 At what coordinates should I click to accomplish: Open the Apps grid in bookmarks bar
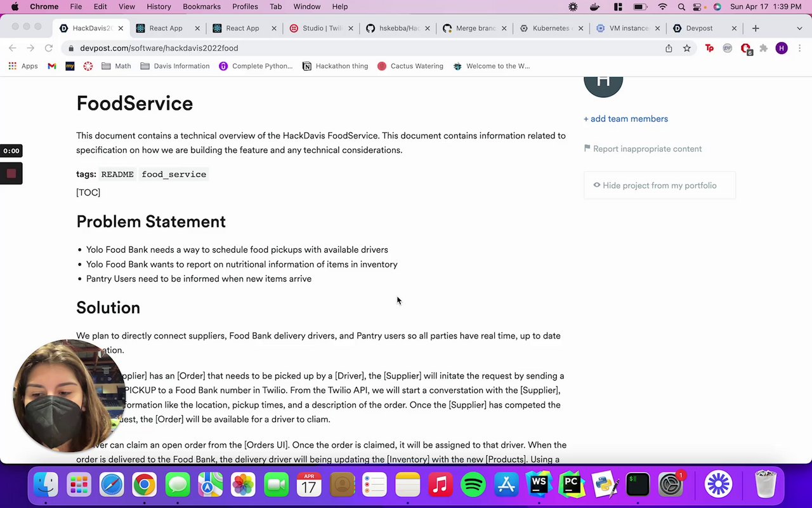coord(23,66)
